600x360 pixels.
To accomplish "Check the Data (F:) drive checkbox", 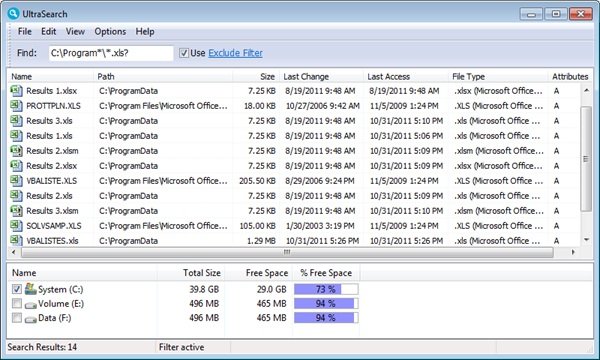I will [x=17, y=318].
